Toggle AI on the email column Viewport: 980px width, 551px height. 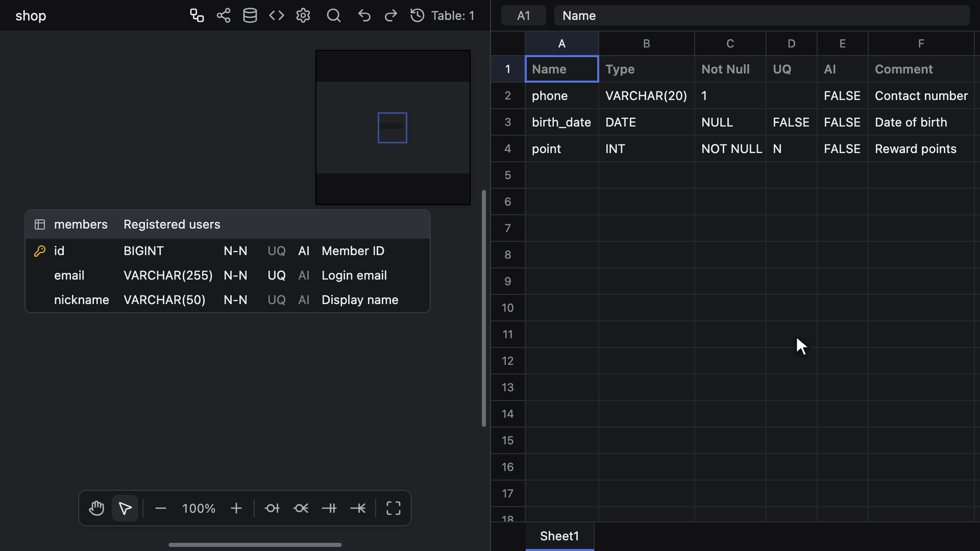304,275
